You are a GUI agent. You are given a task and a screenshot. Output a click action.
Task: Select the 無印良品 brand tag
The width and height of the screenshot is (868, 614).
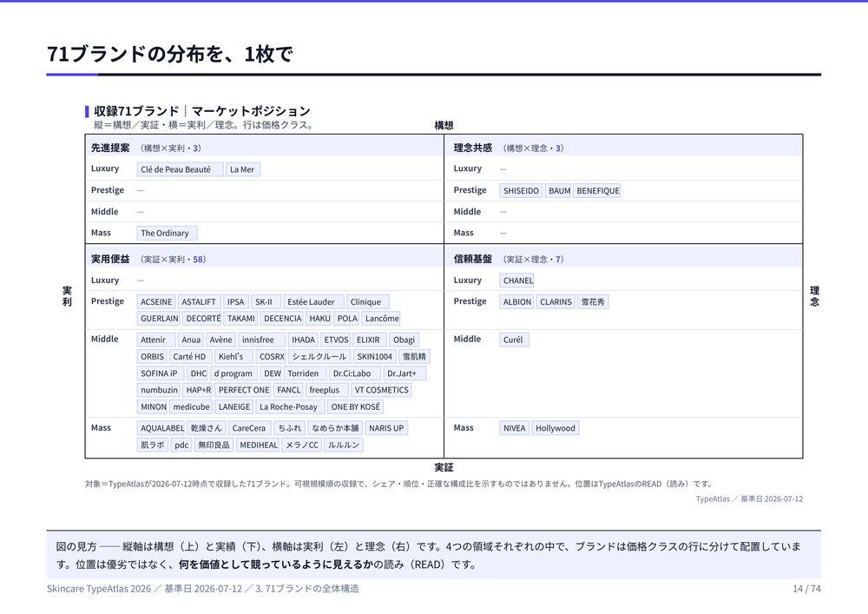coord(214,445)
